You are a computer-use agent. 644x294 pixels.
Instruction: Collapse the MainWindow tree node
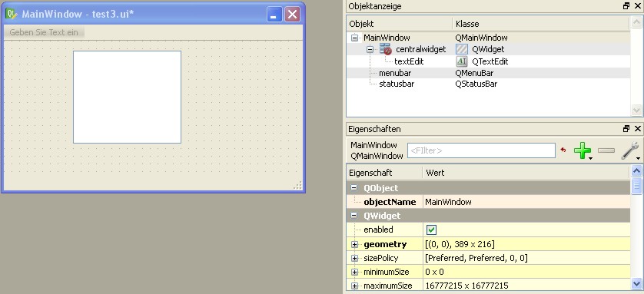pos(354,38)
